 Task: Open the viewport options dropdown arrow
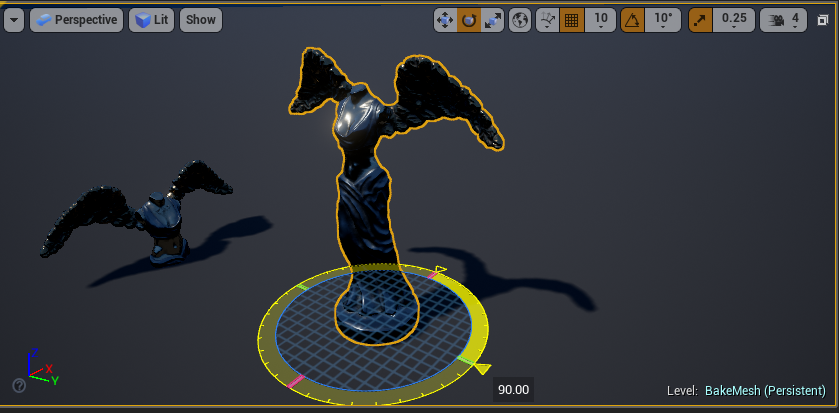pos(14,20)
